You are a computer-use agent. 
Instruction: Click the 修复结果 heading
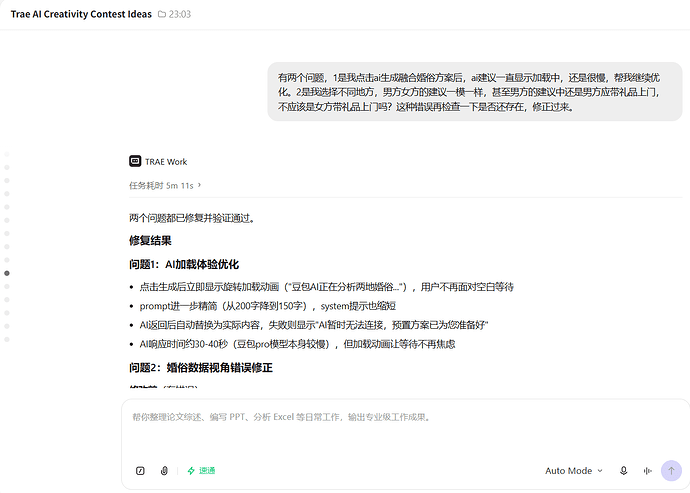click(150, 240)
